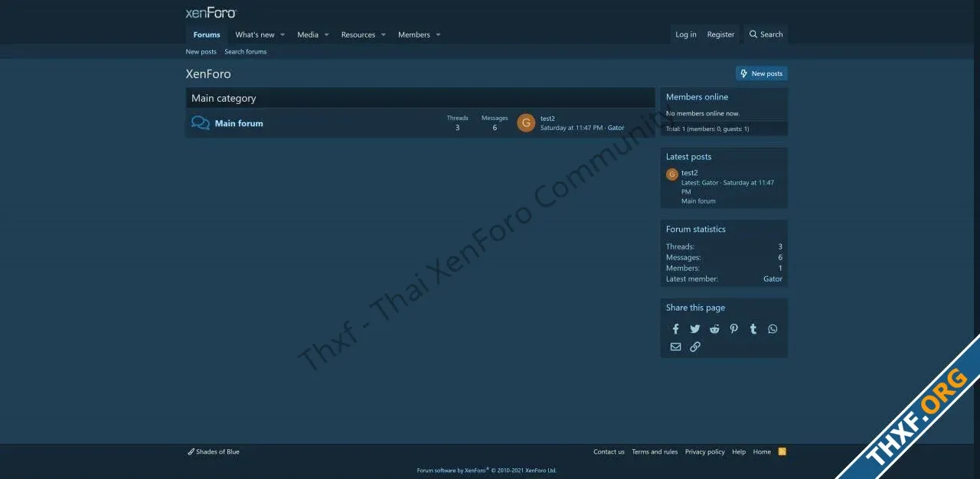Open the Resources tab

click(x=358, y=34)
